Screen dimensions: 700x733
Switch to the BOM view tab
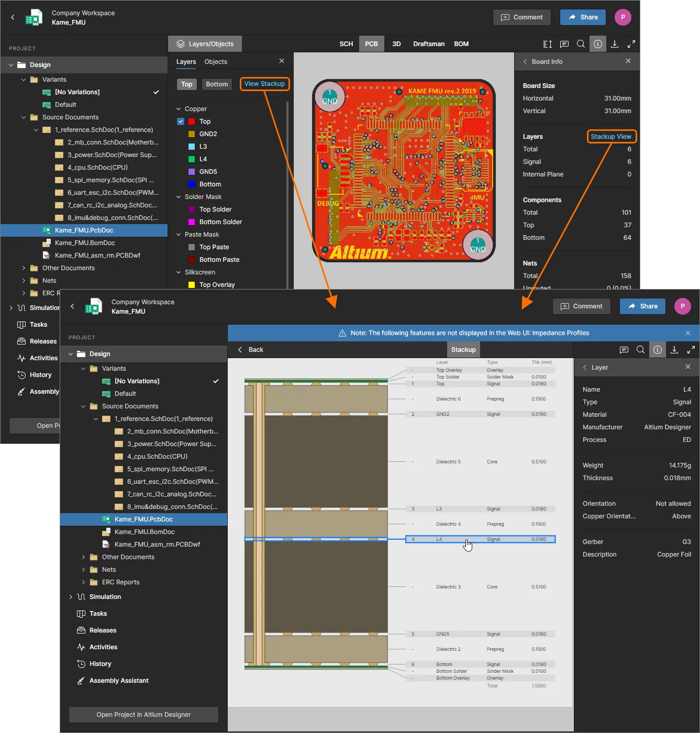[x=461, y=44]
